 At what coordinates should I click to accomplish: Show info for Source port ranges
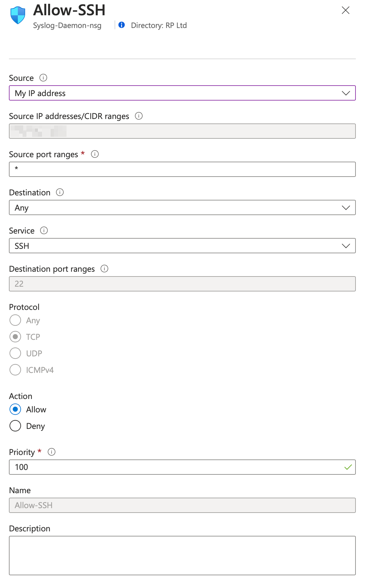point(95,154)
